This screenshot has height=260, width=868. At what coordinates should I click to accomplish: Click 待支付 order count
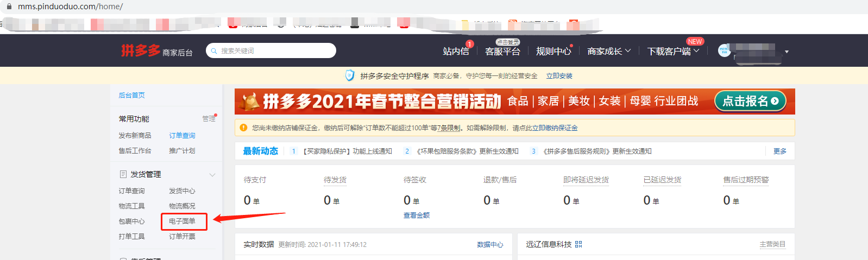(x=251, y=200)
